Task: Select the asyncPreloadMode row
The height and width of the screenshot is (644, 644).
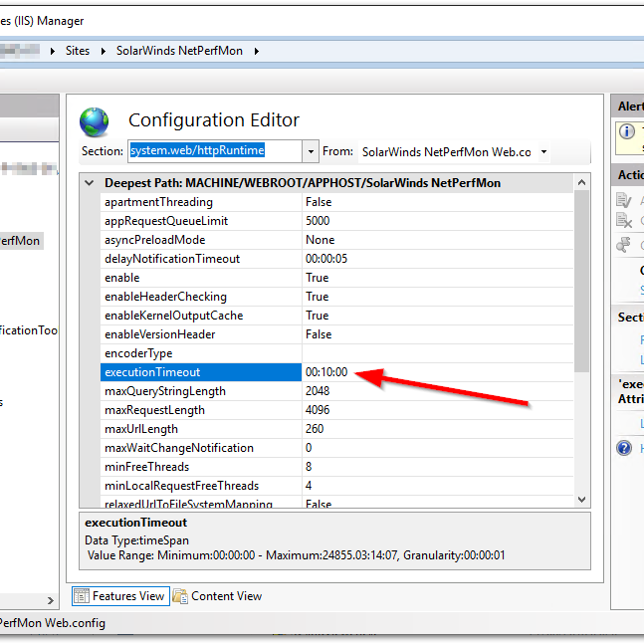Action: pyautogui.click(x=336, y=240)
